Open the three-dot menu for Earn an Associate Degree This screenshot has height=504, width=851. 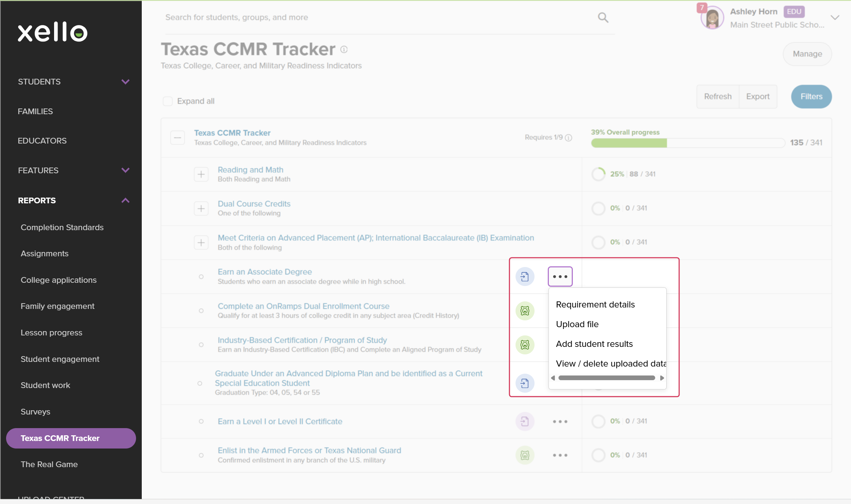(560, 276)
